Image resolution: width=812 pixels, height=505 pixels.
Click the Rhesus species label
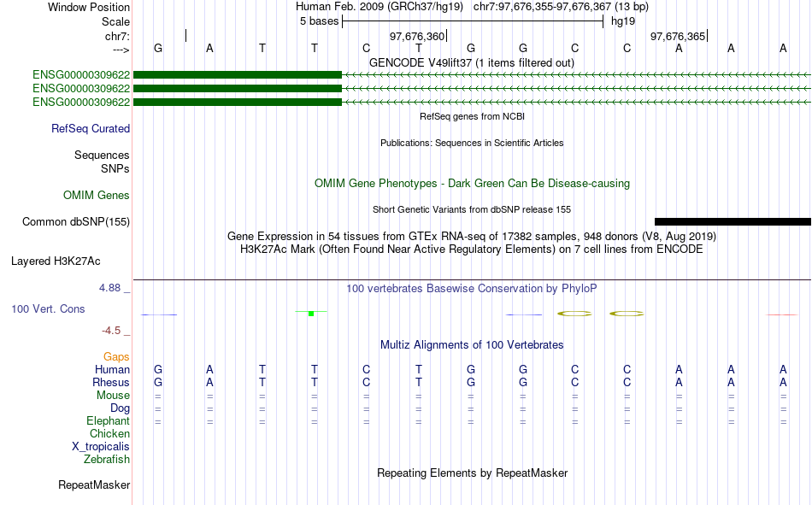tap(111, 382)
